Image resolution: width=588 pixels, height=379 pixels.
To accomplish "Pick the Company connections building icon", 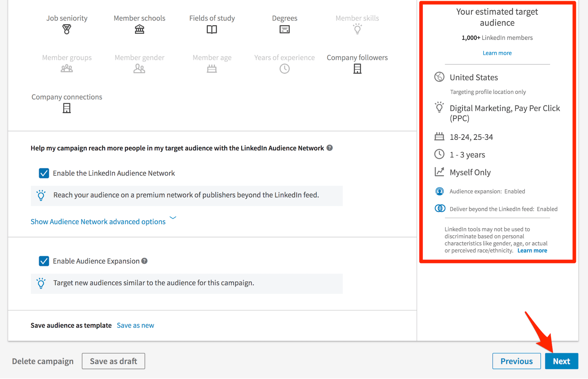I will 67,108.
